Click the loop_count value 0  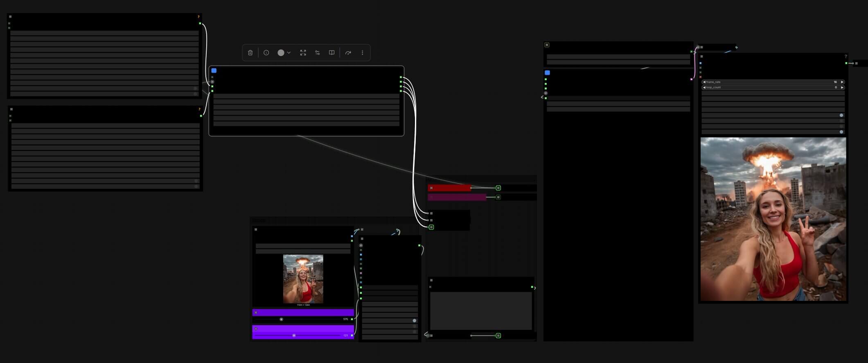pos(836,87)
